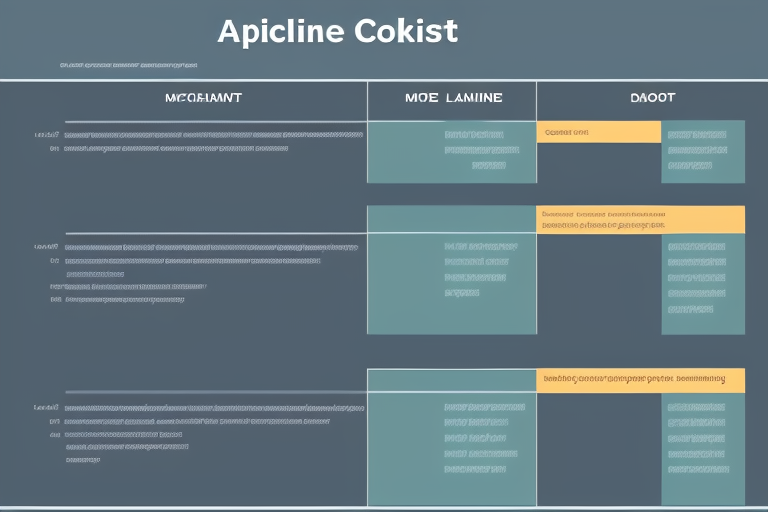Select dark empty cell below second yellow bar
Screen dimensions: 768x512
click(x=598, y=283)
